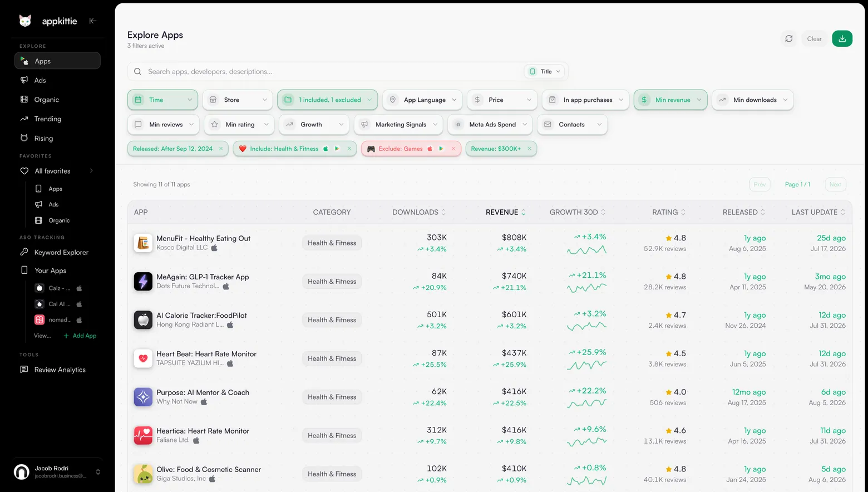Open the Growth filter dropdown
This screenshot has width=868, height=492.
(x=314, y=125)
